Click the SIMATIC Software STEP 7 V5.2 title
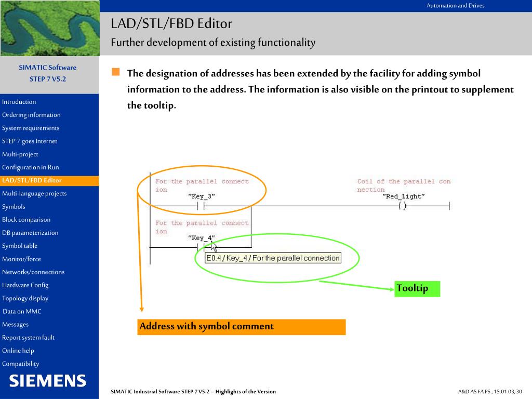The height and width of the screenshot is (399, 532). tap(47, 73)
